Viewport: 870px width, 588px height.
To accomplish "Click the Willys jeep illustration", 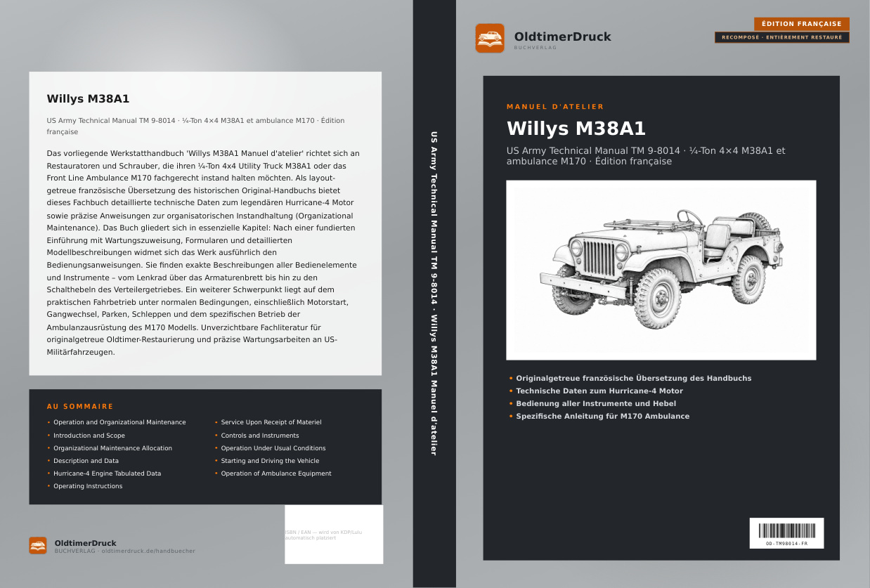I will (661, 270).
